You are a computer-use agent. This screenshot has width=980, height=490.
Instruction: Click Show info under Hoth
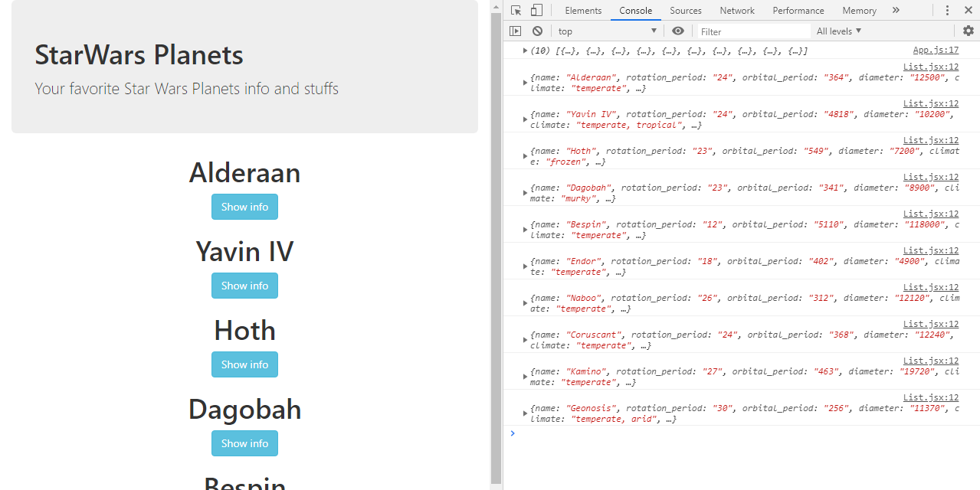coord(244,364)
